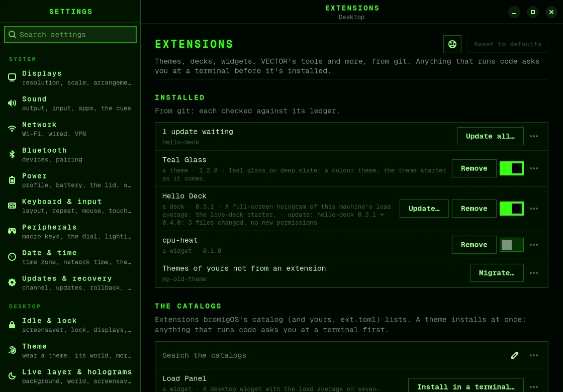Click 'THE CATALOGS' section heading
Viewport: 563px width, 392px height.
coord(188,306)
